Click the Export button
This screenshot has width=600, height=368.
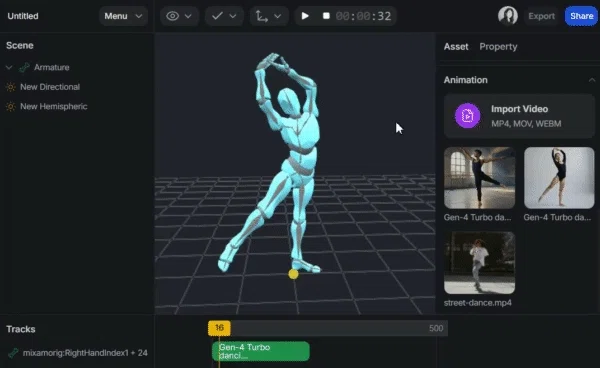pyautogui.click(x=541, y=16)
